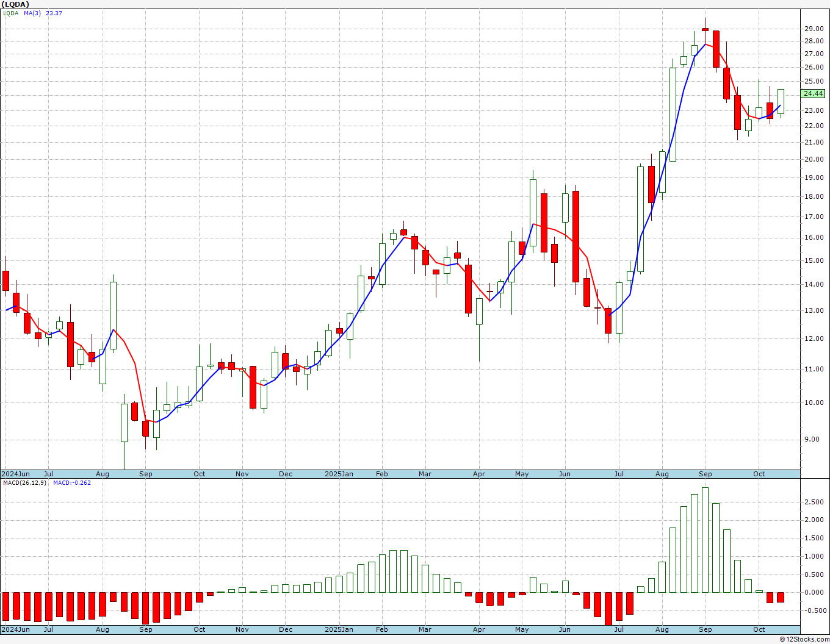Select the 10.00 price axis label
This screenshot has height=644, width=830.
point(813,402)
